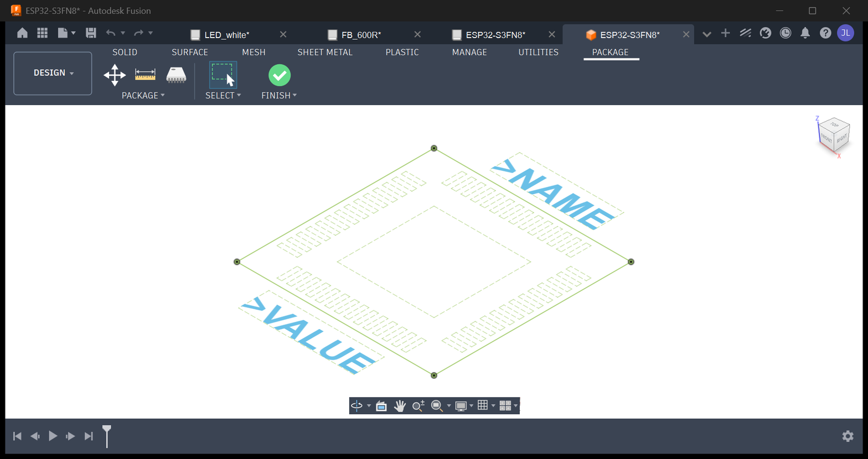This screenshot has width=868, height=459.
Task: Open the data panel grid icon
Action: pyautogui.click(x=42, y=33)
